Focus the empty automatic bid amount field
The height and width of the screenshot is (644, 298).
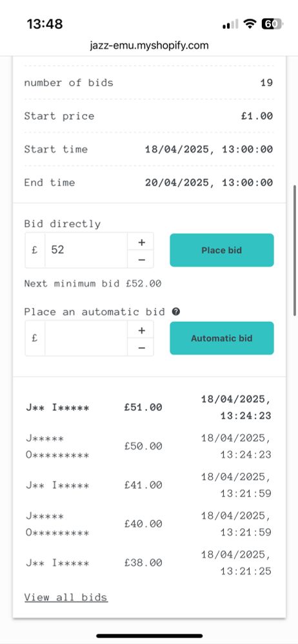pos(86,338)
